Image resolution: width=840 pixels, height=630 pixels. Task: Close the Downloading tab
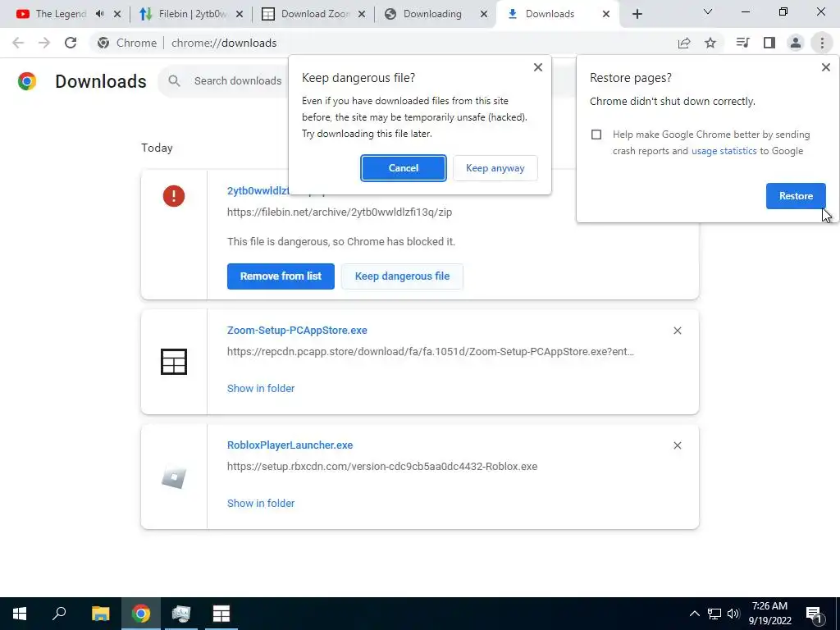click(484, 14)
